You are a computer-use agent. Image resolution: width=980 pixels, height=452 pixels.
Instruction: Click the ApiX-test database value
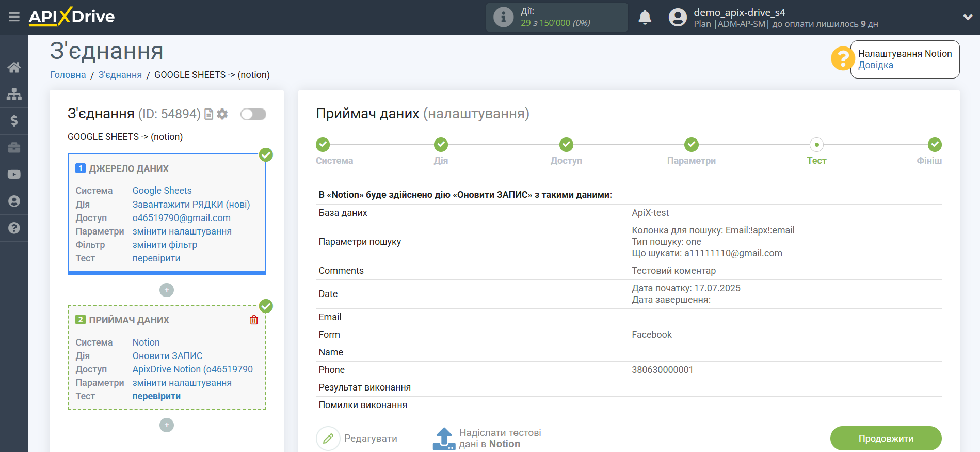650,213
